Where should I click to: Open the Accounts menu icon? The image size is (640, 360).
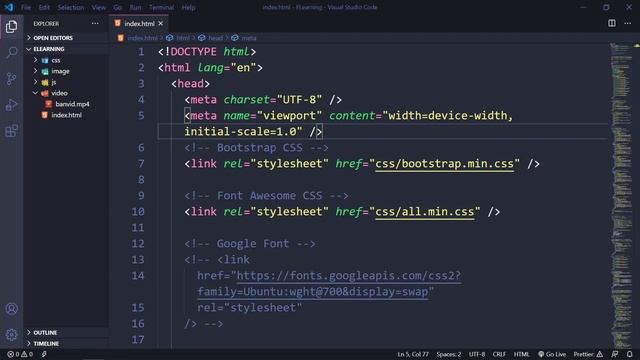pyautogui.click(x=11, y=309)
